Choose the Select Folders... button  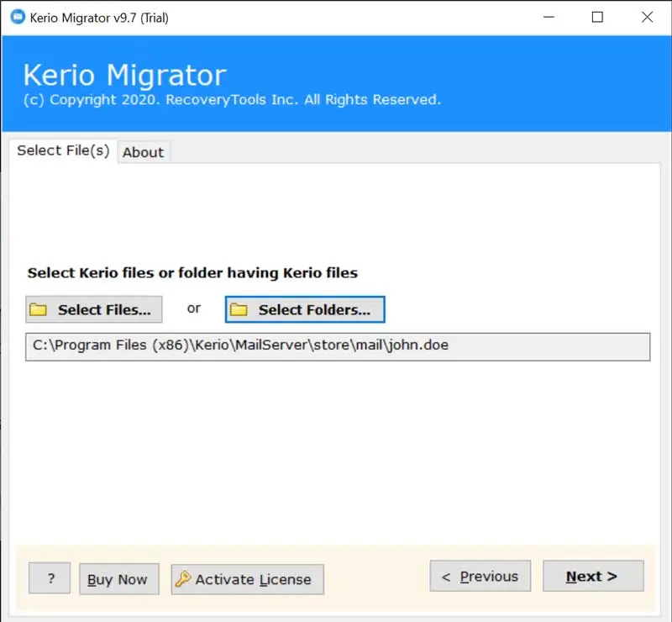point(305,309)
